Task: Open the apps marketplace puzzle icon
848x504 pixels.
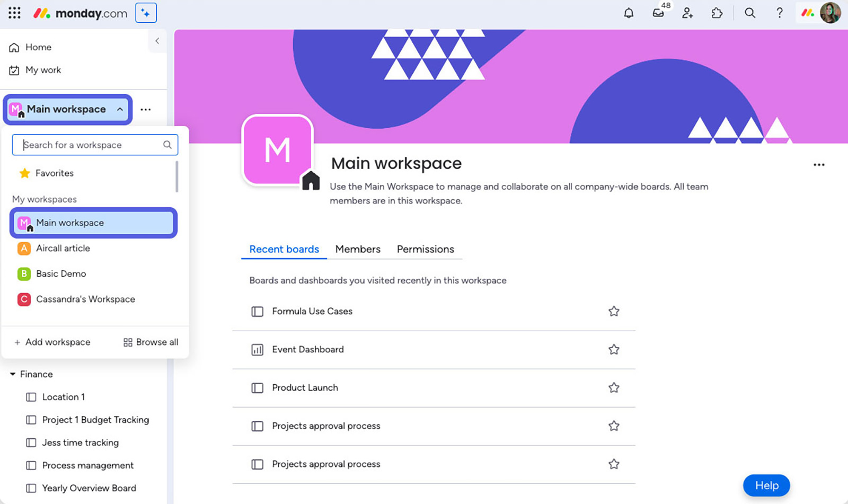Action: (717, 13)
